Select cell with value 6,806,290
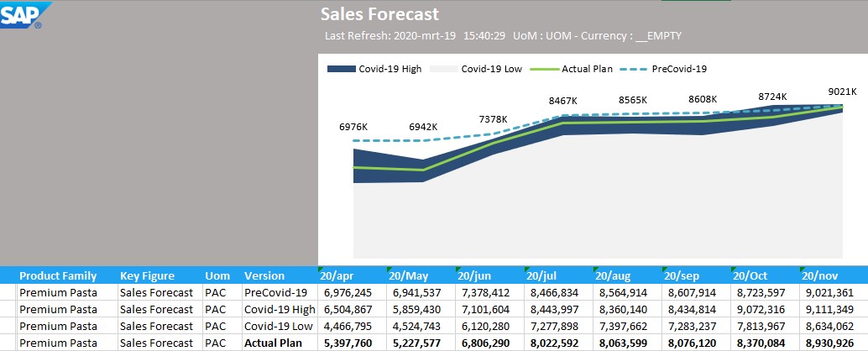The image size is (868, 351). coord(489,343)
